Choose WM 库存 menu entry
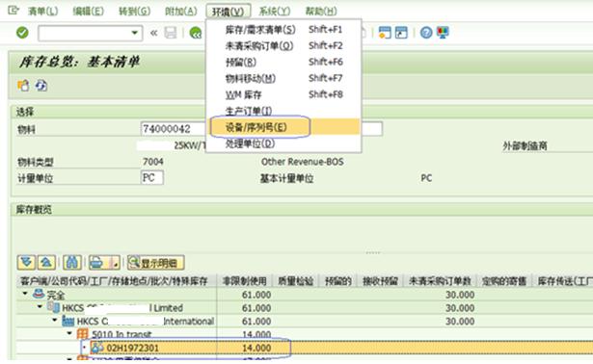593x364 pixels. point(283,94)
